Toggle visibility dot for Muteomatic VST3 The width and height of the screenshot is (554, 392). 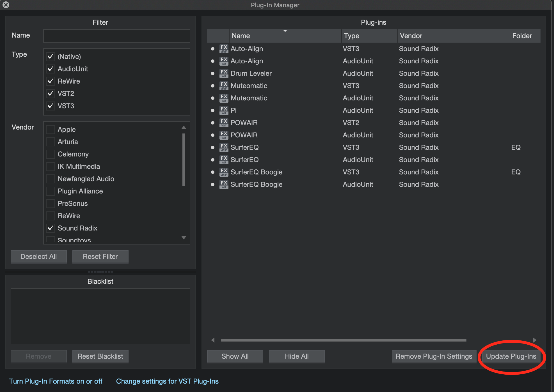212,86
